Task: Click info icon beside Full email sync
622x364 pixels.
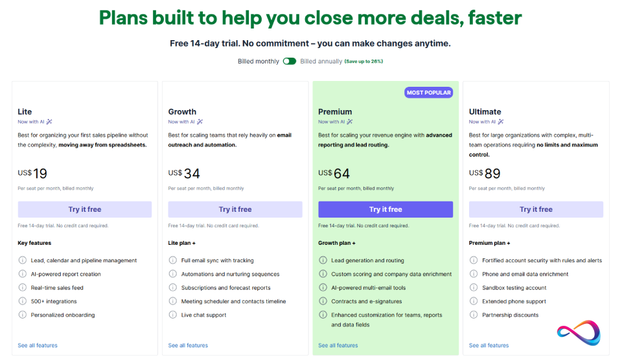Action: 174,260
